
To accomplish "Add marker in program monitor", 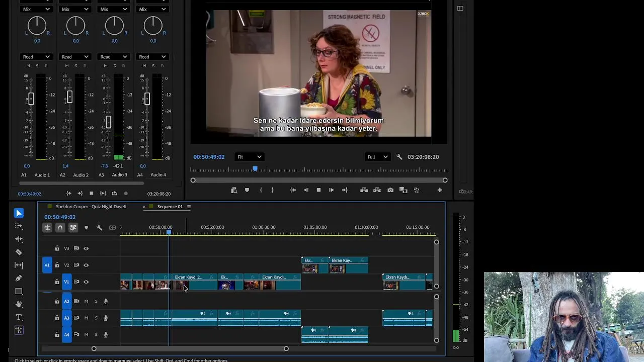I will (x=247, y=190).
